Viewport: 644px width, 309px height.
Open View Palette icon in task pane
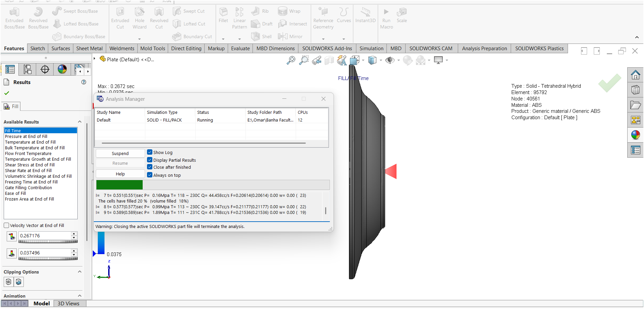click(x=635, y=120)
